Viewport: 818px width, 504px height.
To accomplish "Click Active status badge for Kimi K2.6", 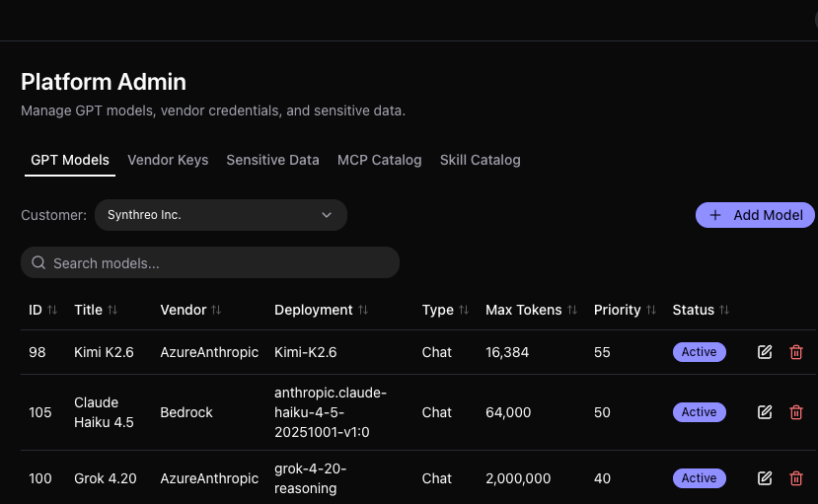I will coord(699,352).
